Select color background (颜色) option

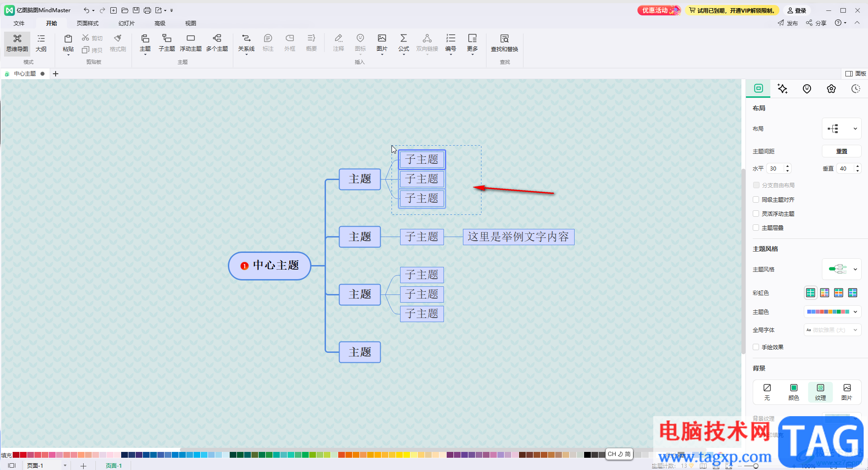(x=794, y=392)
